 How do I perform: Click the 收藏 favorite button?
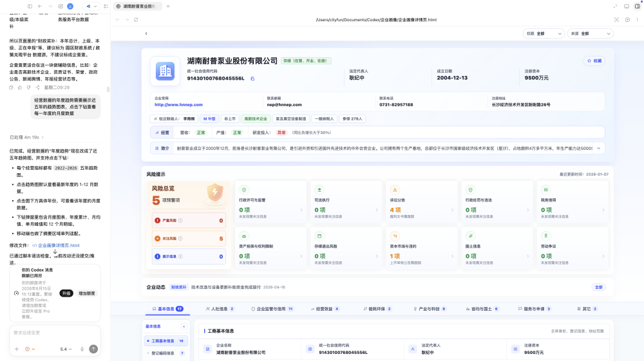point(594,60)
